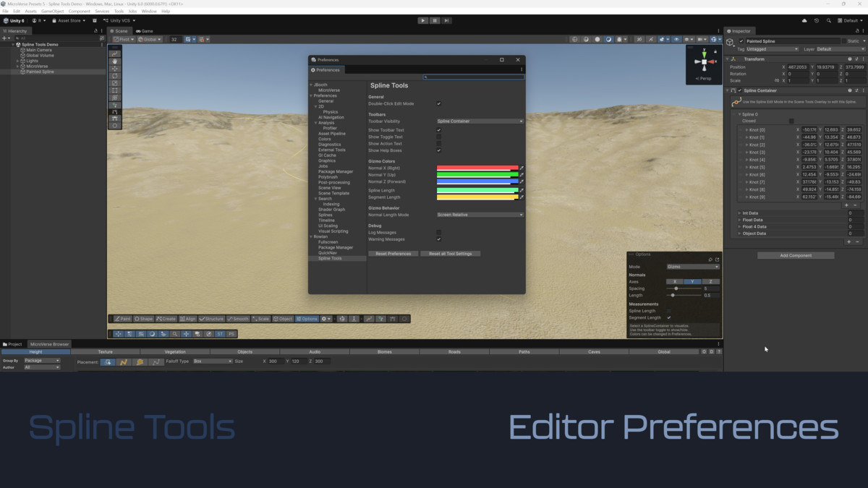
Task: Click the Shape spline tool button
Action: [144, 319]
